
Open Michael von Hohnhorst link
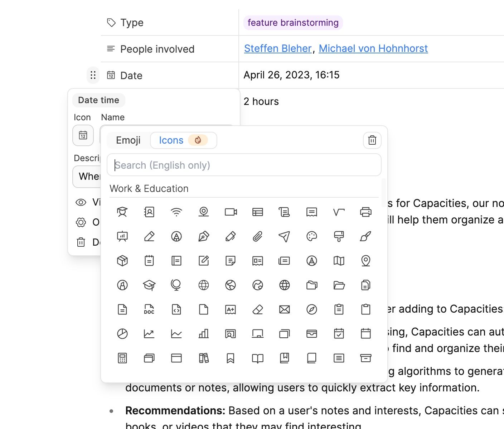click(373, 48)
